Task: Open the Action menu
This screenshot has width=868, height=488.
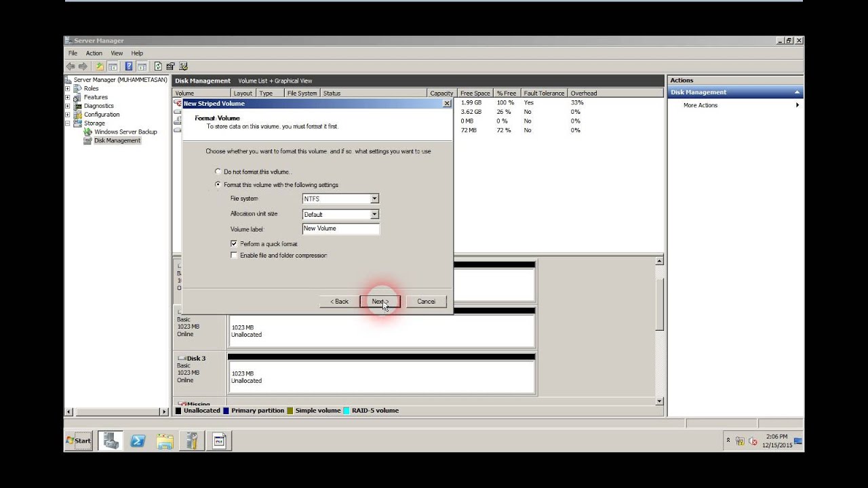Action: point(94,53)
